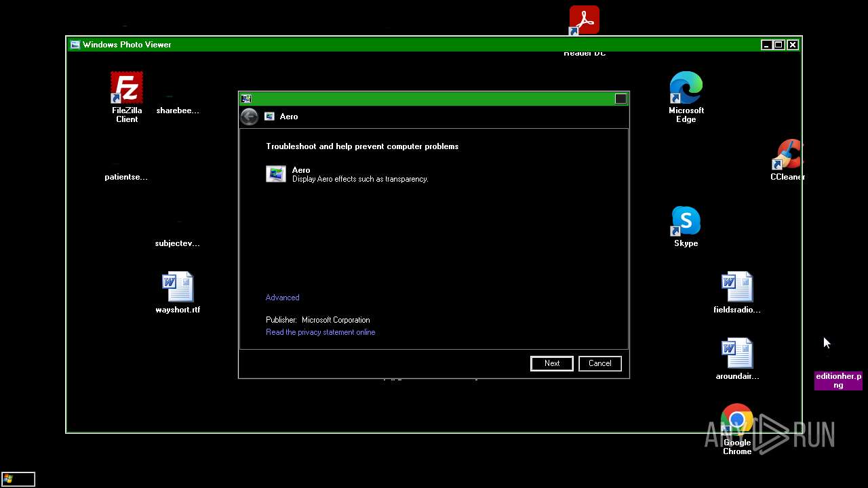Open the CCleaner desktop shortcut
The height and width of the screenshot is (488, 868).
coord(787,155)
